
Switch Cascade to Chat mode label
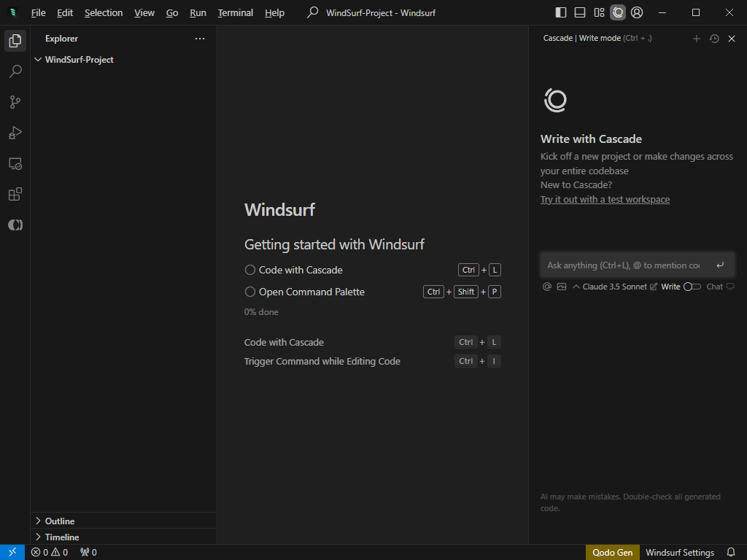pyautogui.click(x=715, y=287)
